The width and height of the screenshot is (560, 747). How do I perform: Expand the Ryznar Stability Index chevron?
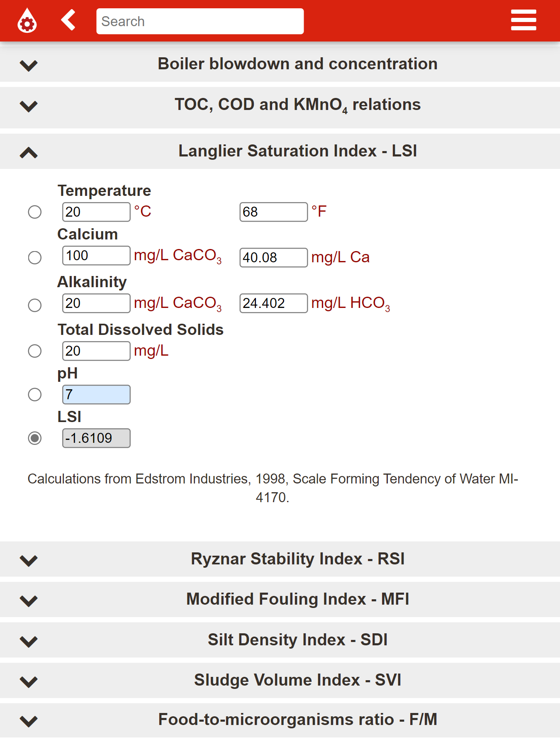point(29,561)
